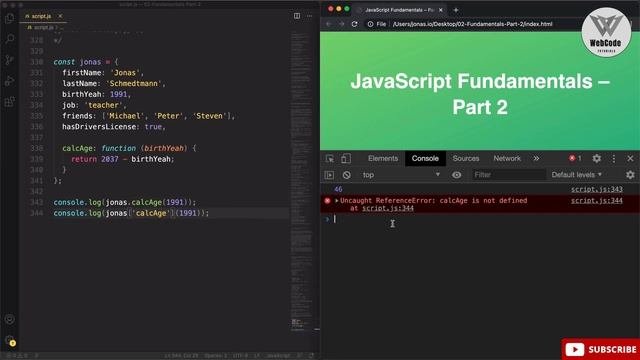Screen dimensions: 640x360
Task: Click the console output value 46
Action: [338, 189]
